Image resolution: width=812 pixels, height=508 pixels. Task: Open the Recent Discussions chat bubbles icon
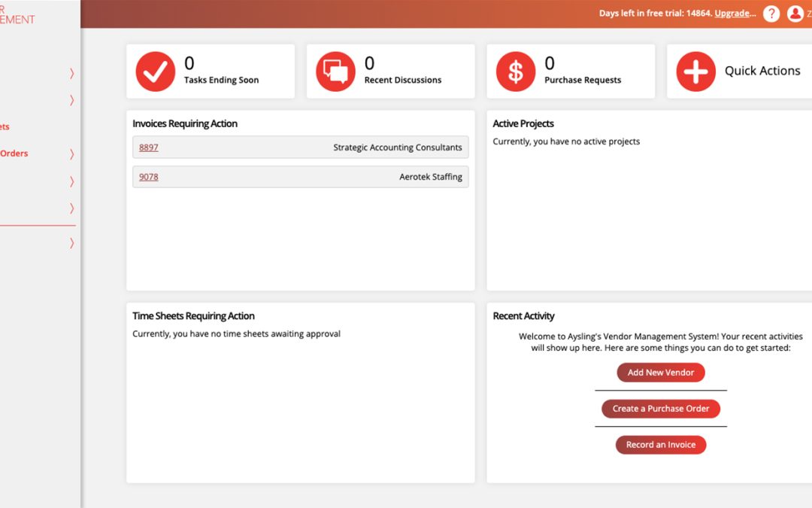pyautogui.click(x=335, y=71)
